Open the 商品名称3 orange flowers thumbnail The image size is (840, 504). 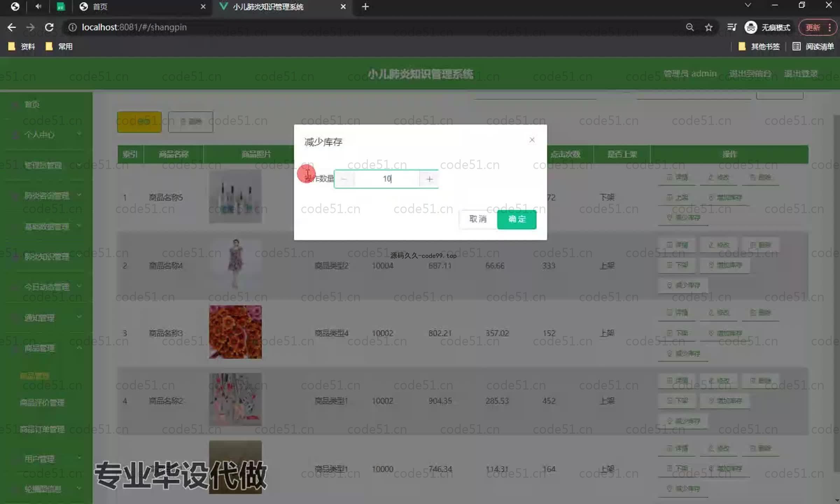pos(235,332)
